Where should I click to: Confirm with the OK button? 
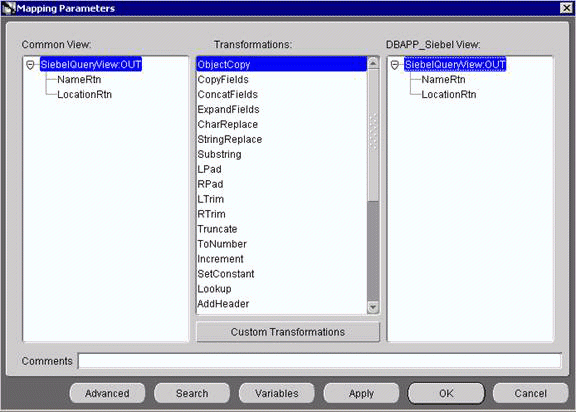click(446, 393)
